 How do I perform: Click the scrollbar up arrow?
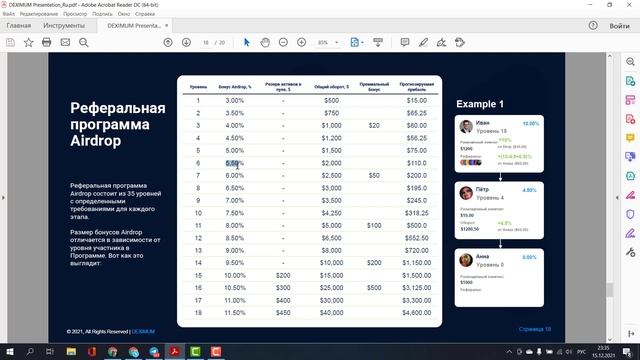pos(610,56)
